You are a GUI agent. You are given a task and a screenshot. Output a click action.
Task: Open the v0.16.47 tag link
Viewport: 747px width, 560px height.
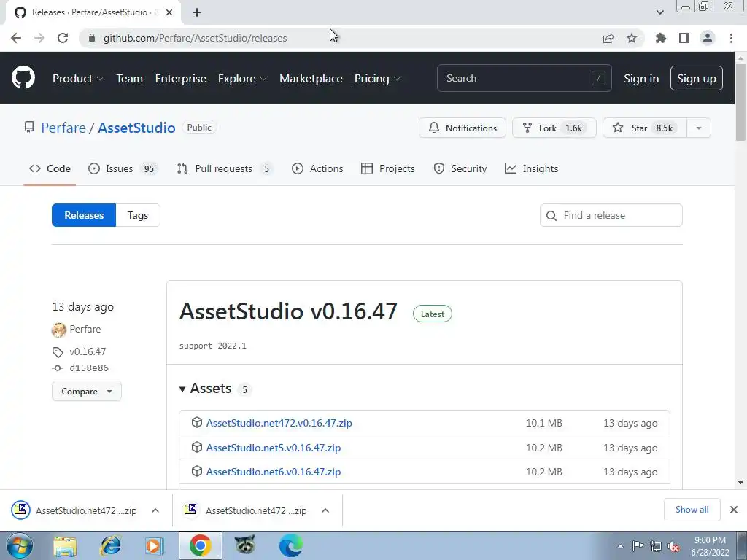click(88, 351)
